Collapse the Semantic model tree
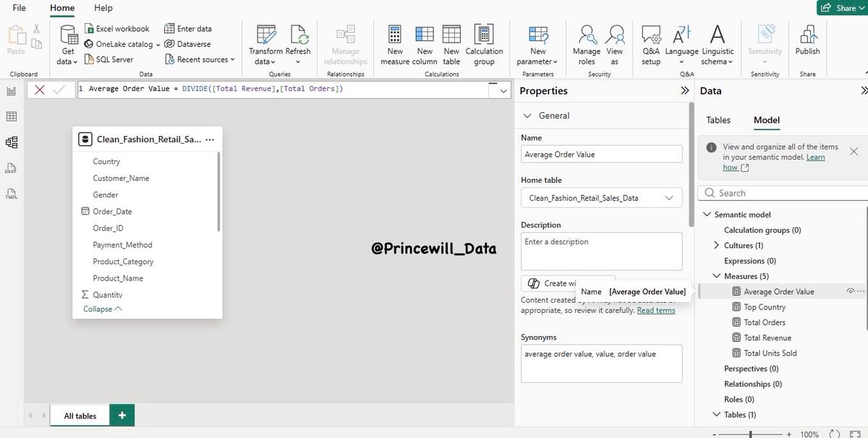Viewport: 868px width, 438px height. point(707,215)
